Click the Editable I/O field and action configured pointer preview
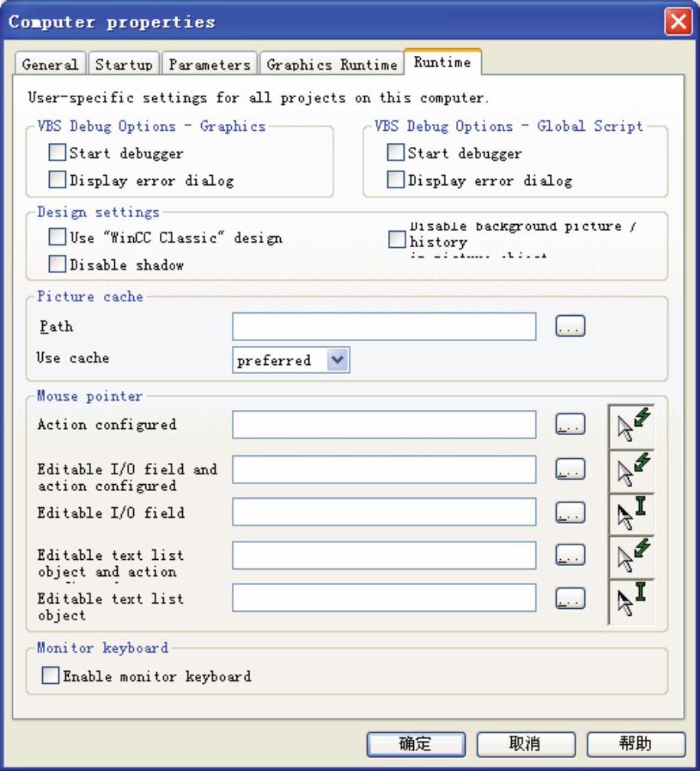Viewport: 700px width, 771px height. tap(632, 471)
